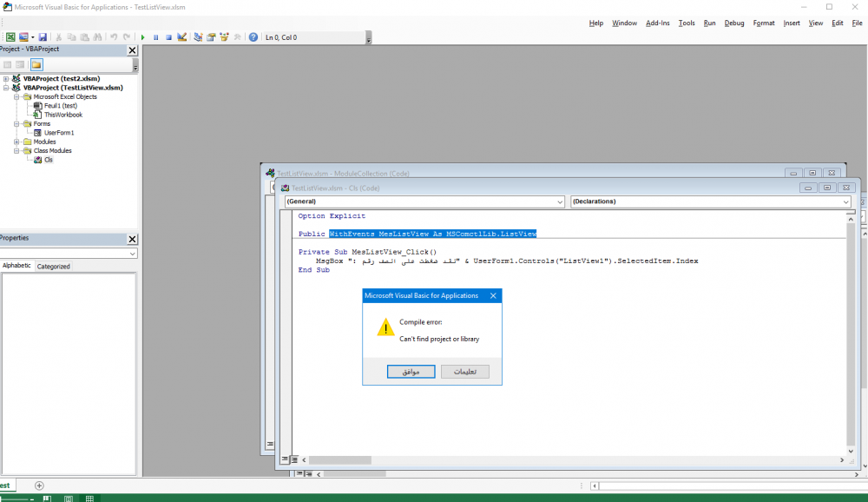Open Find with the binoculars icon
The height and width of the screenshot is (502, 868).
[97, 37]
